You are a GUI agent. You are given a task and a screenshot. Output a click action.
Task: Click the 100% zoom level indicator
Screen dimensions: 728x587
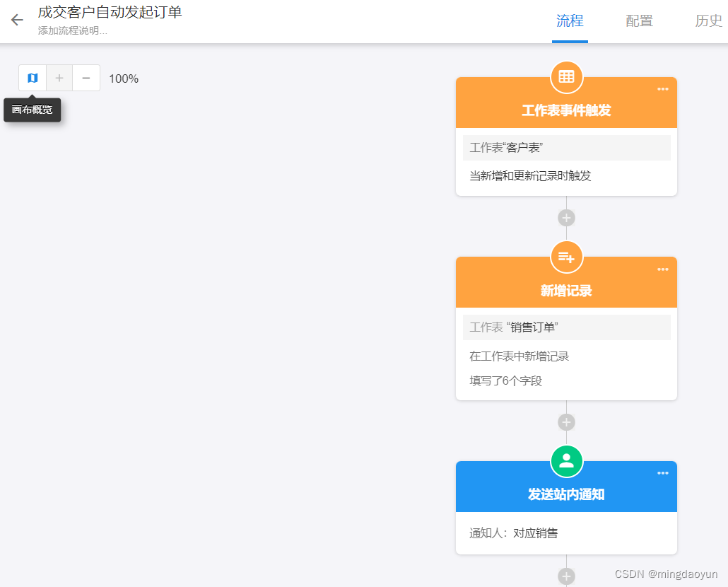click(123, 78)
